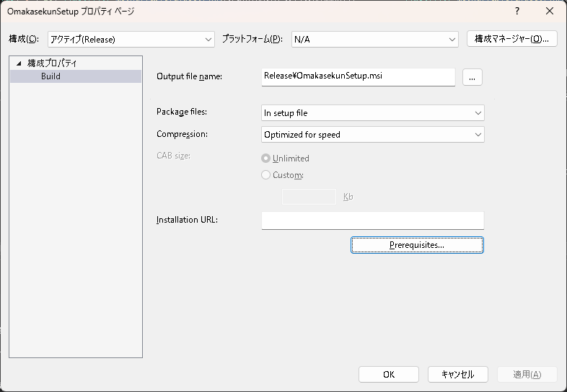Viewport: 567px width, 392px height.
Task: Open the 構成マネージャー button
Action: click(512, 39)
